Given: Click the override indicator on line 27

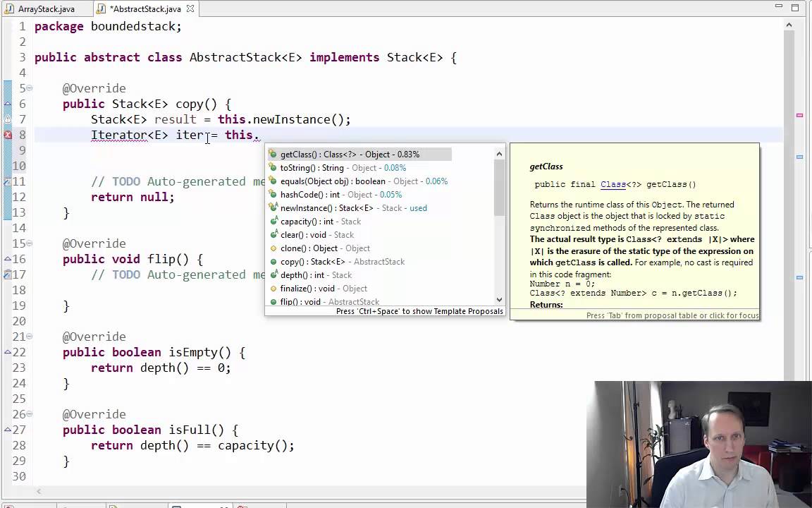Looking at the screenshot, I should (x=8, y=430).
